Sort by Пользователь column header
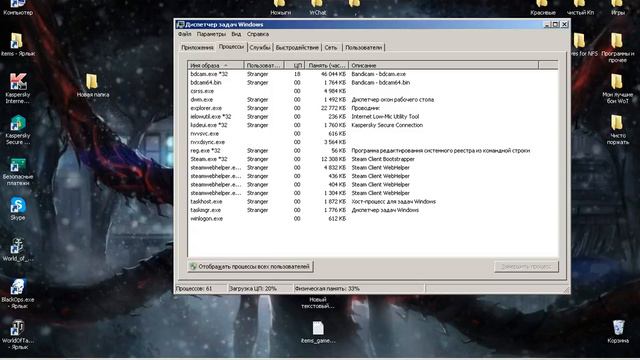The width and height of the screenshot is (640, 360). tap(264, 65)
